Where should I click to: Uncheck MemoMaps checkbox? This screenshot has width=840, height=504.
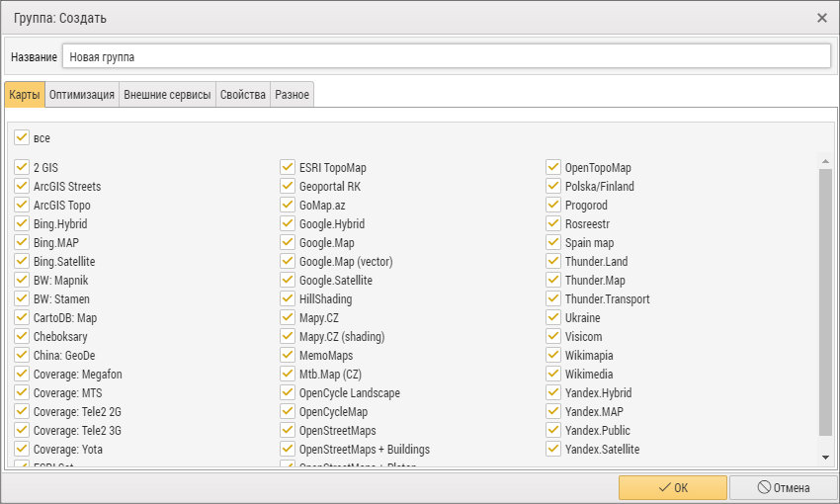(x=288, y=355)
